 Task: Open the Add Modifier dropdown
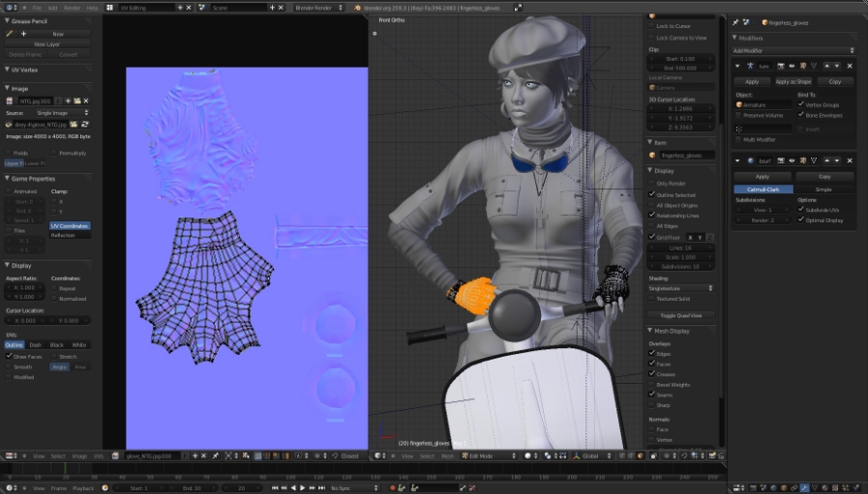point(793,50)
